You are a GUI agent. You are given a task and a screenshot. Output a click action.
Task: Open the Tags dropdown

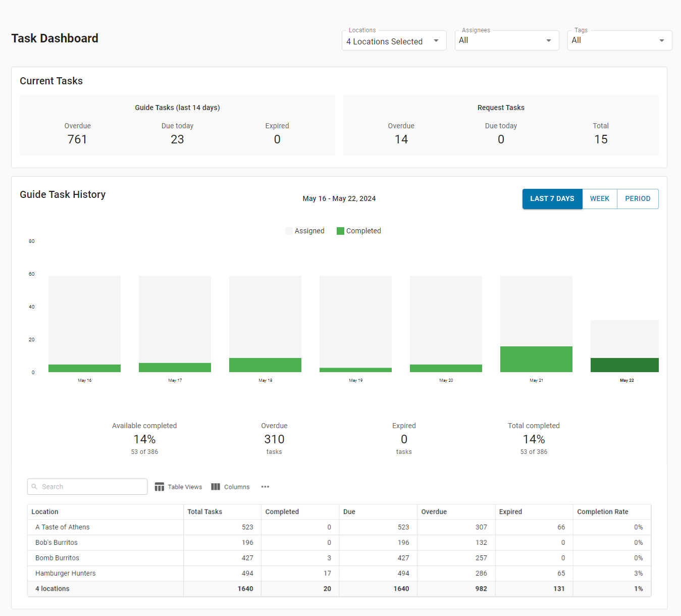pyautogui.click(x=620, y=40)
